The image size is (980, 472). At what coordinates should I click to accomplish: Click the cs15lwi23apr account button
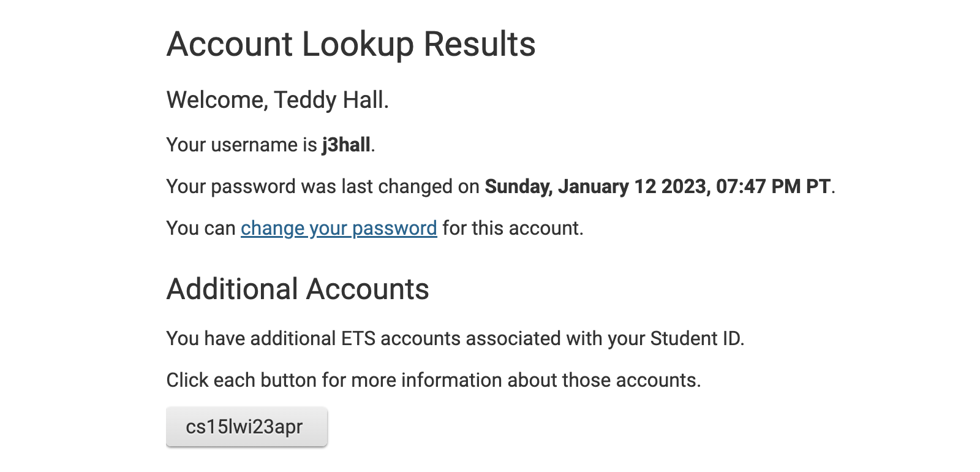tap(247, 427)
